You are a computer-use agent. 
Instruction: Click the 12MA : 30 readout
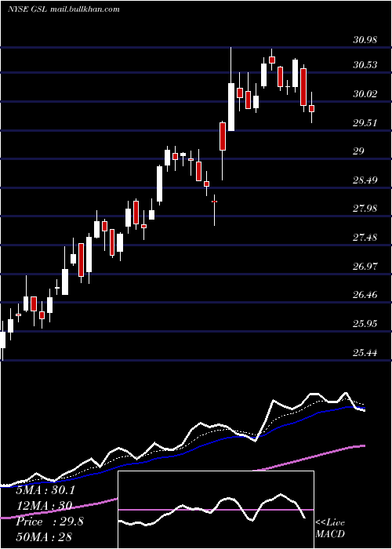click(x=44, y=506)
